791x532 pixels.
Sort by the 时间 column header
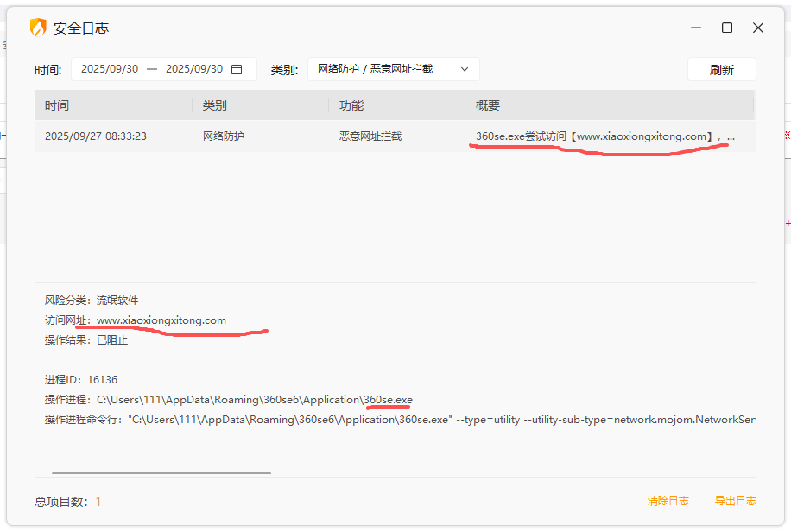click(x=57, y=105)
